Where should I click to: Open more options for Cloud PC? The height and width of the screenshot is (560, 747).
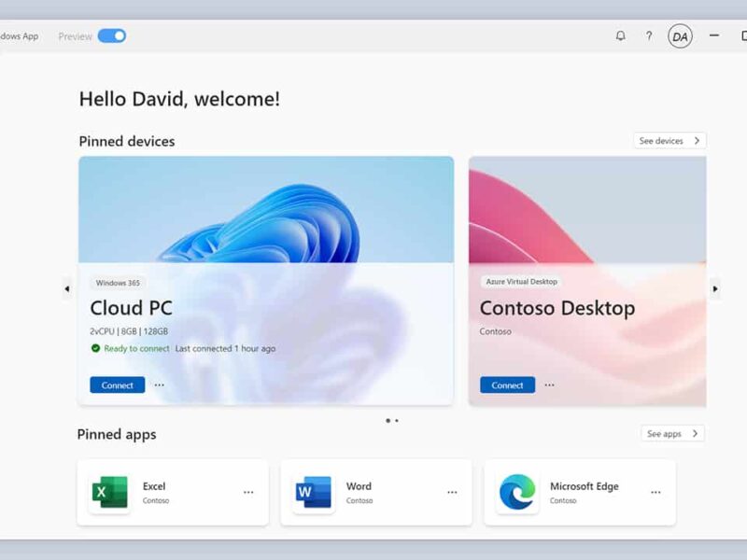(159, 385)
